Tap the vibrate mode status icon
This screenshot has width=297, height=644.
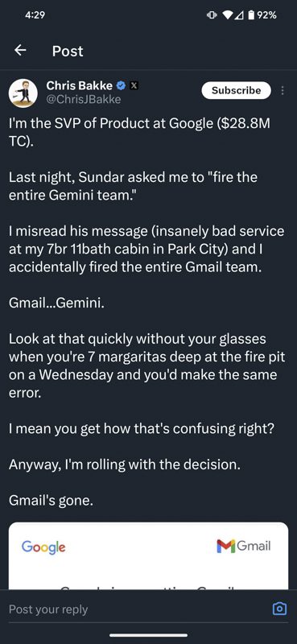(211, 15)
